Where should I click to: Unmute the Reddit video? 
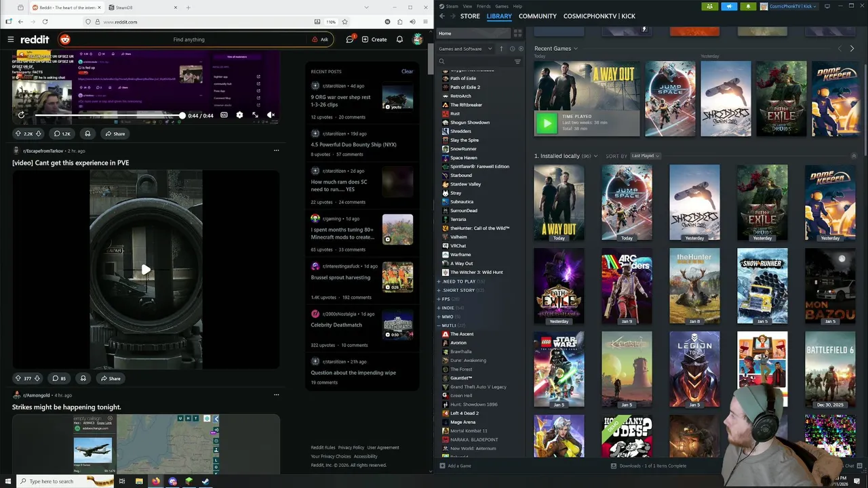click(271, 115)
